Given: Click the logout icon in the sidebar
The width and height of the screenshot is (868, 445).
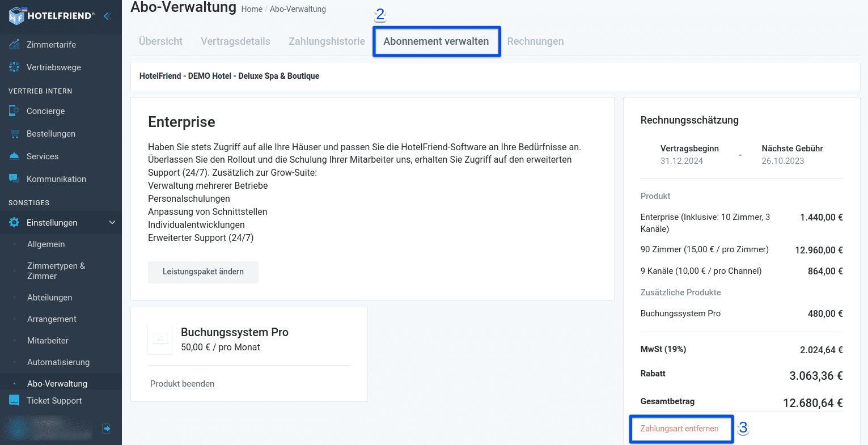Looking at the screenshot, I should pyautogui.click(x=107, y=429).
